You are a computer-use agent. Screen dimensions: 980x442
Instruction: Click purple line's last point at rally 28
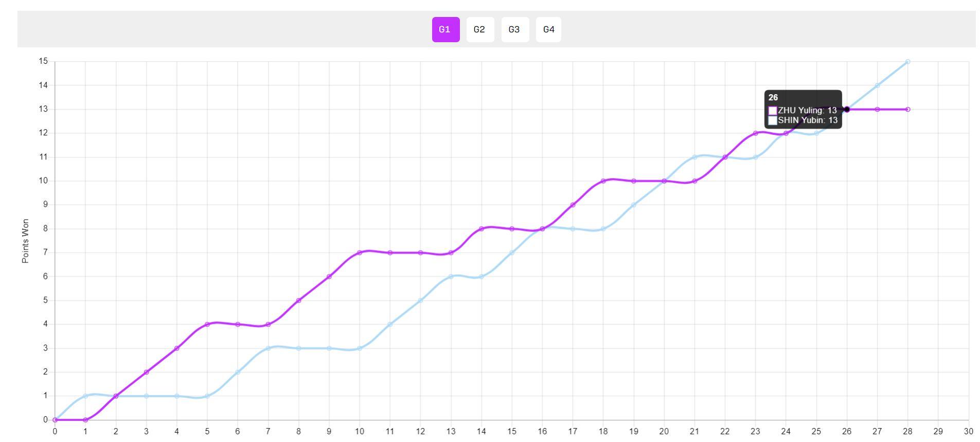pyautogui.click(x=907, y=109)
